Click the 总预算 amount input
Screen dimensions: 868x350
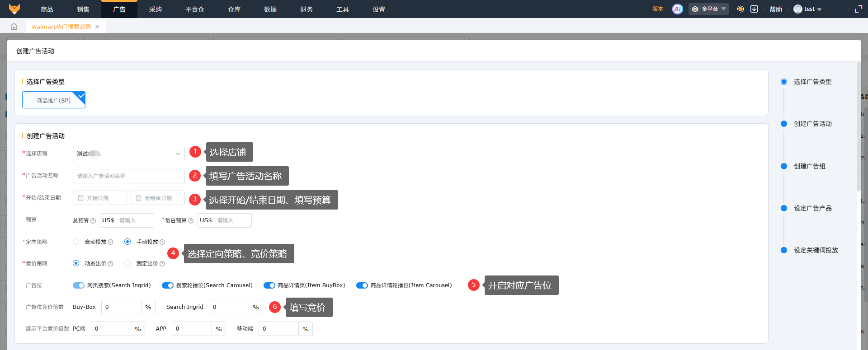(x=127, y=220)
